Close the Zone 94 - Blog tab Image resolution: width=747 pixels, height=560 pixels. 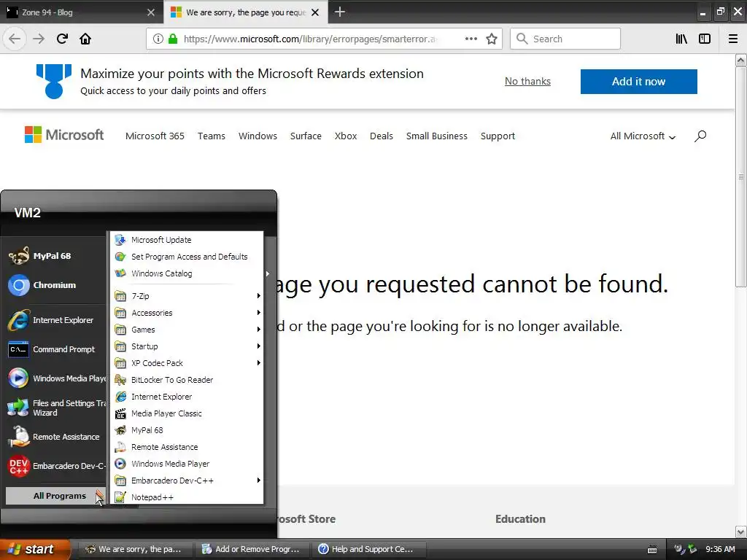click(x=151, y=12)
